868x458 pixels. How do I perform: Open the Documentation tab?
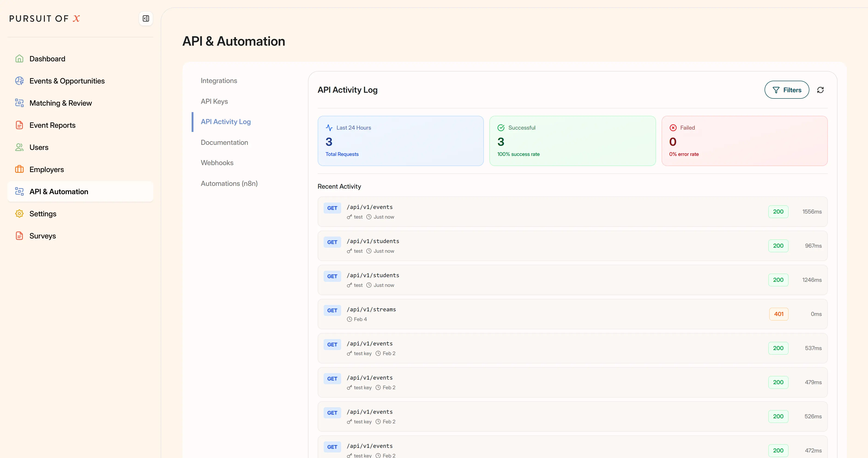point(224,142)
